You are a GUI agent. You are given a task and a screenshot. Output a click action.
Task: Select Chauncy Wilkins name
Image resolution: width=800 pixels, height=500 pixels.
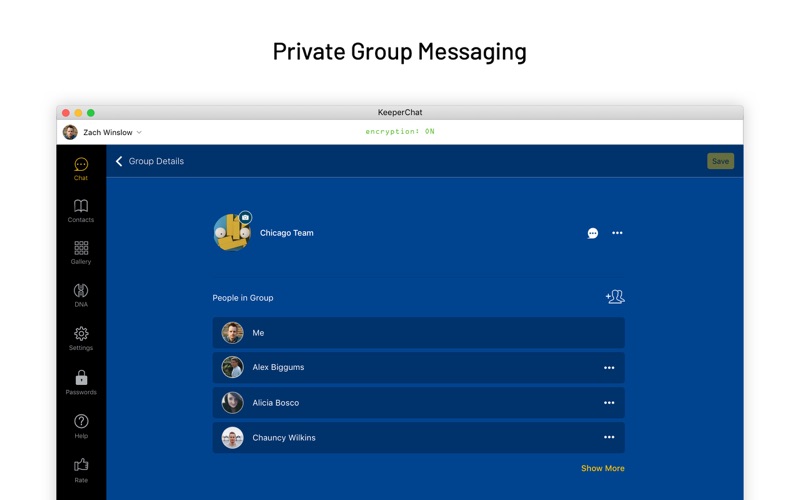[284, 438]
